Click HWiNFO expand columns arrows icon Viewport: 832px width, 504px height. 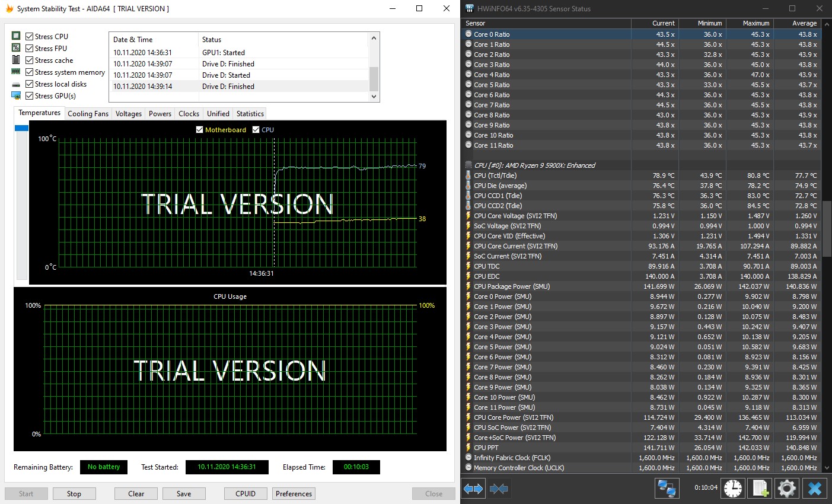tap(473, 489)
